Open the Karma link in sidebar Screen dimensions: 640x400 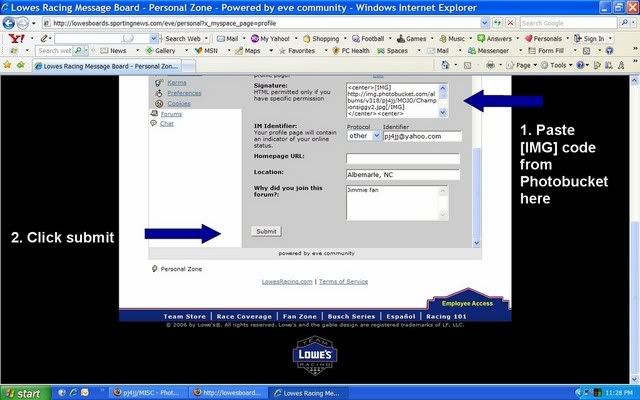[x=177, y=83]
